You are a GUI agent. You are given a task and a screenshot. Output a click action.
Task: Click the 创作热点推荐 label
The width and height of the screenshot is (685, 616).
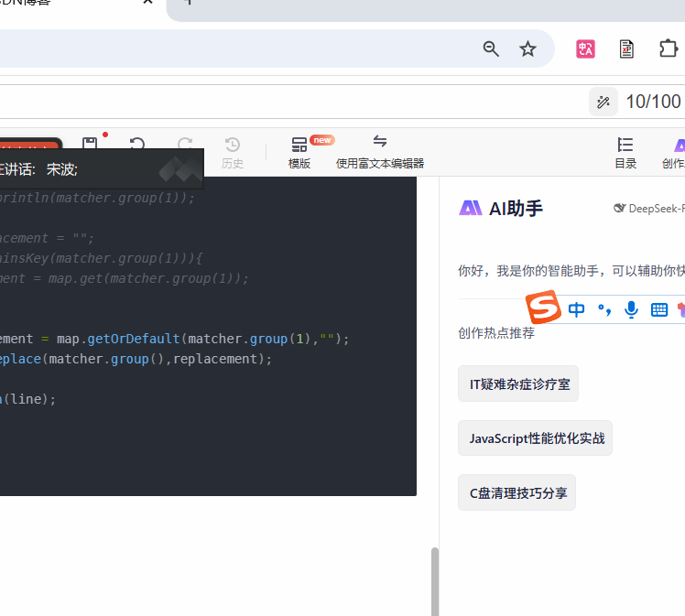496,333
